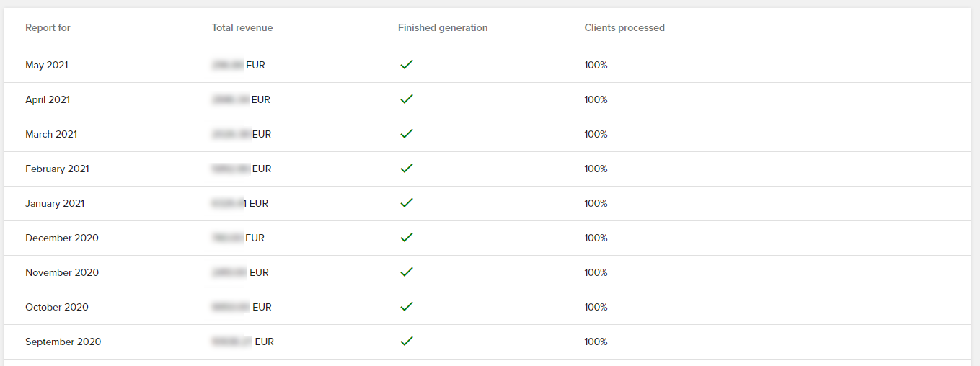Click the 100% value for December 2020
Image resolution: width=980 pixels, height=366 pixels.
pyautogui.click(x=596, y=238)
